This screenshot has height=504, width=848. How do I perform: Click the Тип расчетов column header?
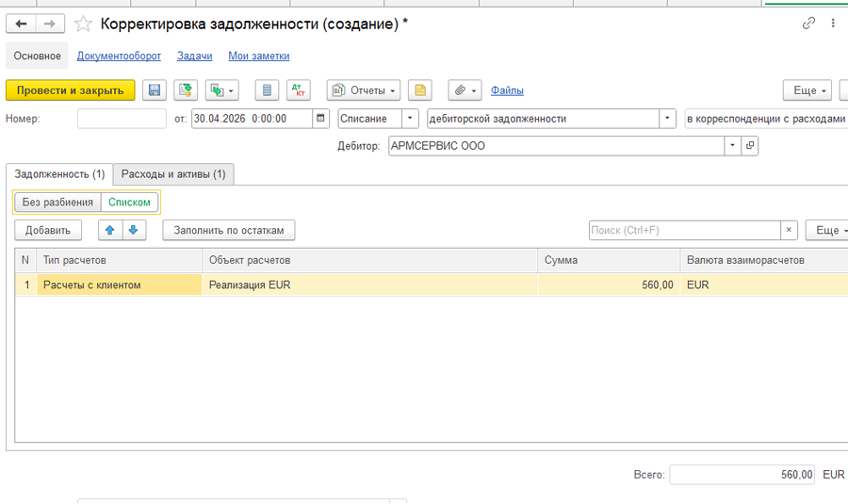[119, 260]
